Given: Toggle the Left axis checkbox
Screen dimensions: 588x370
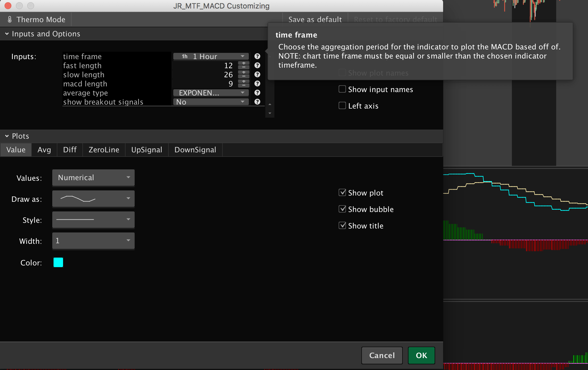Looking at the screenshot, I should coord(342,106).
